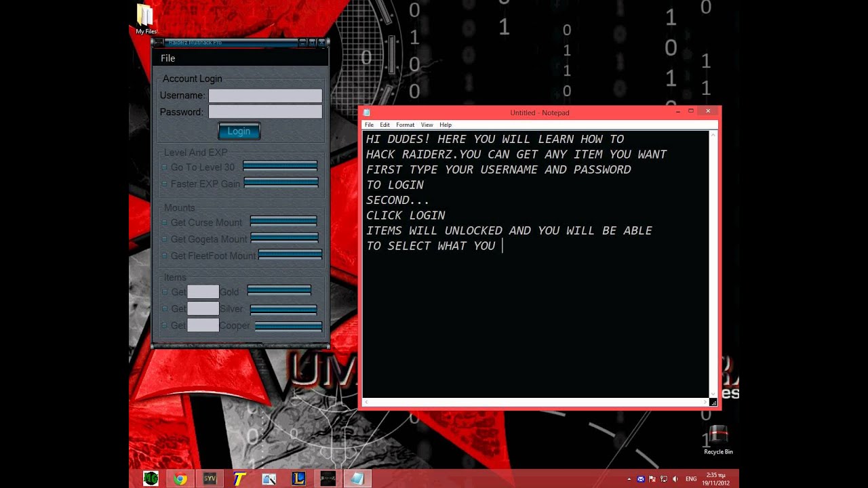Click the text line 'SECOND...'
Screen dimensions: 868x488
(x=398, y=200)
